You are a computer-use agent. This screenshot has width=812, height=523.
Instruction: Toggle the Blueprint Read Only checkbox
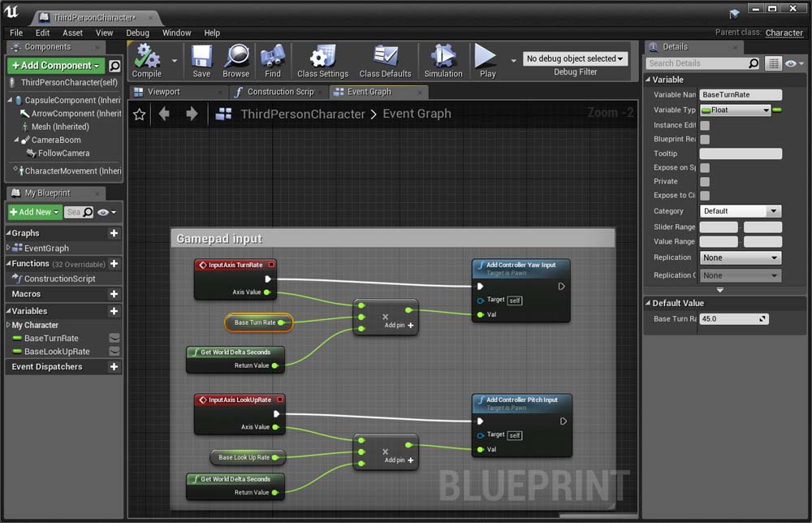[x=705, y=140]
